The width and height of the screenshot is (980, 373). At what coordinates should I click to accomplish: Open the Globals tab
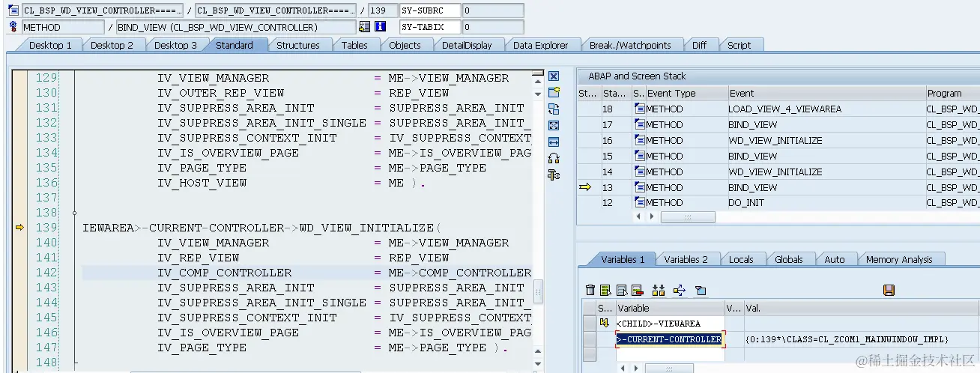(788, 259)
